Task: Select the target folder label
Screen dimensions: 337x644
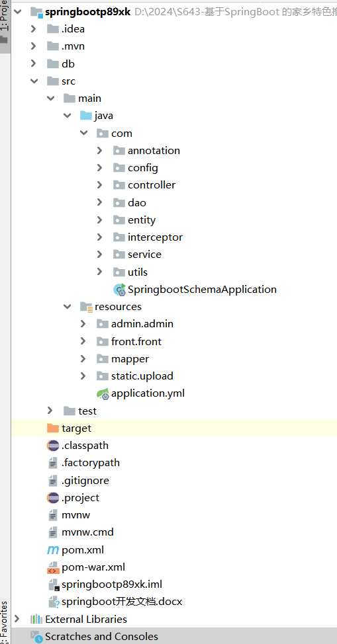Action: (77, 428)
